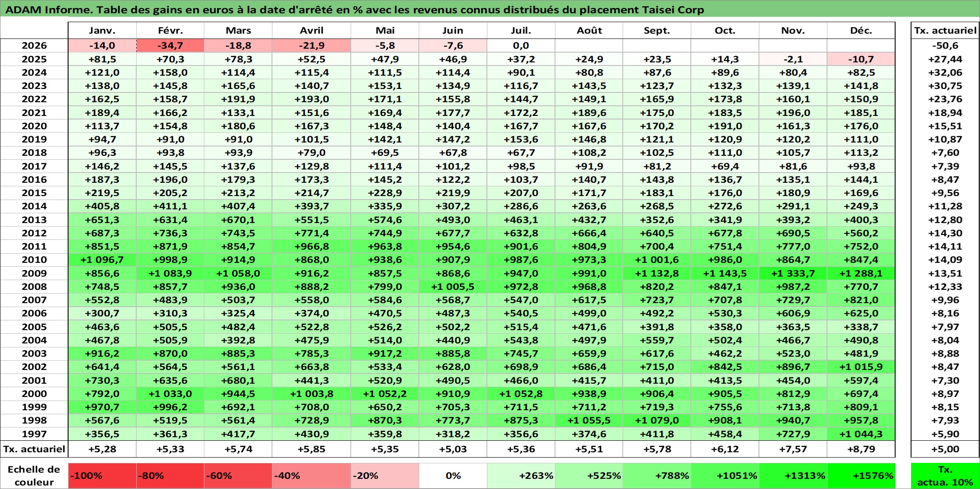
Task: Select the +1 033,0 cell for Févr. 2000
Action: (170, 394)
